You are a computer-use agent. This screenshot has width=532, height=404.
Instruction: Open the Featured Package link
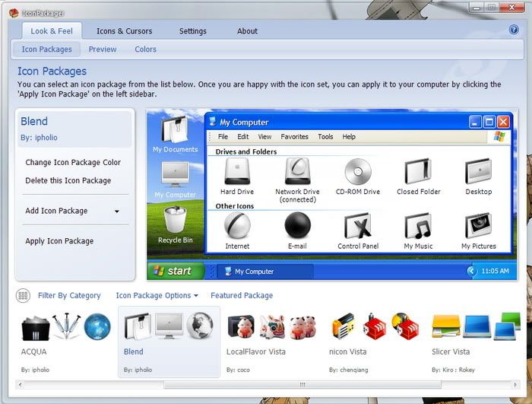pos(242,296)
